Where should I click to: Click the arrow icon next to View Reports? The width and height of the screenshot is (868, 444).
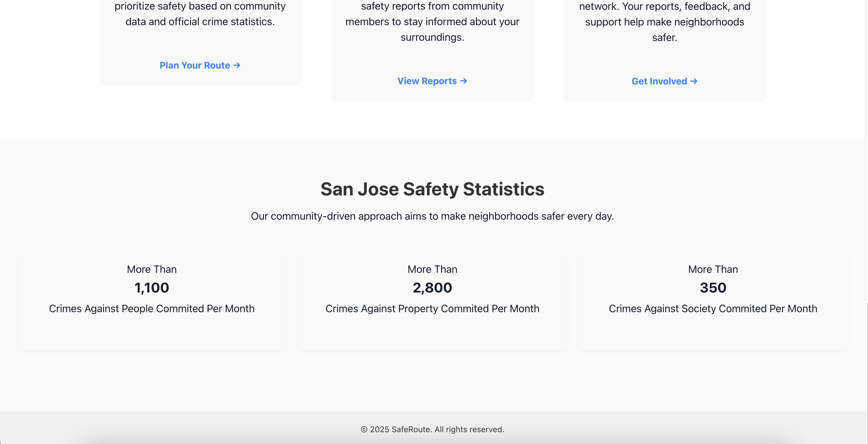464,81
